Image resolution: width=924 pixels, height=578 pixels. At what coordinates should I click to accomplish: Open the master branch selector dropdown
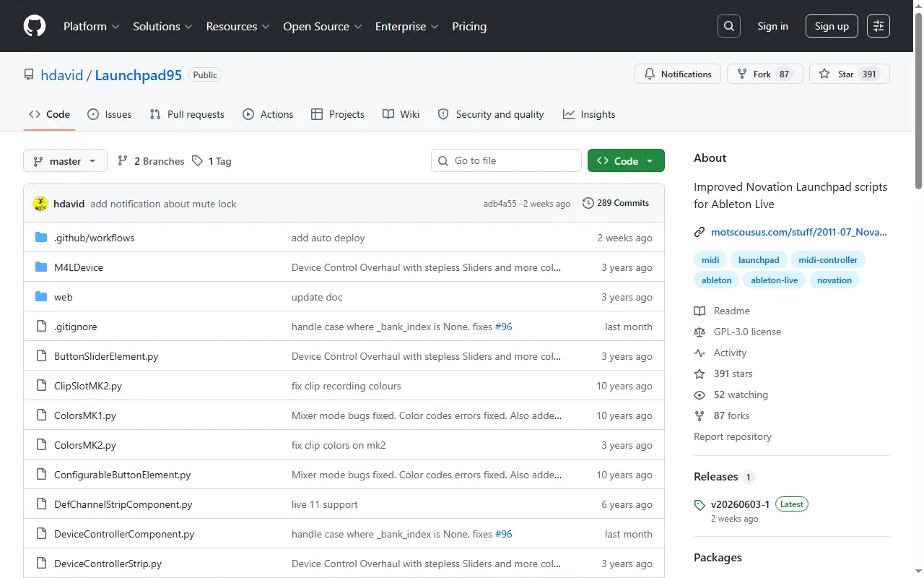click(x=65, y=160)
